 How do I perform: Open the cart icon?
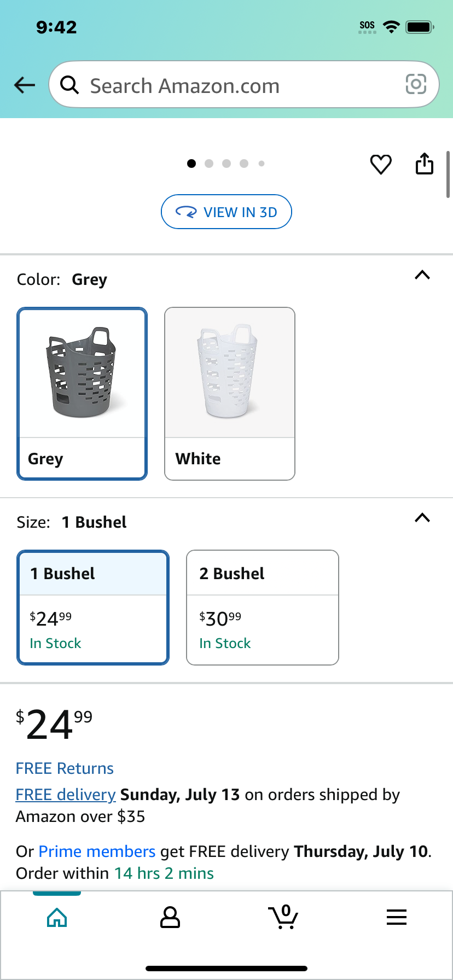pyautogui.click(x=283, y=917)
